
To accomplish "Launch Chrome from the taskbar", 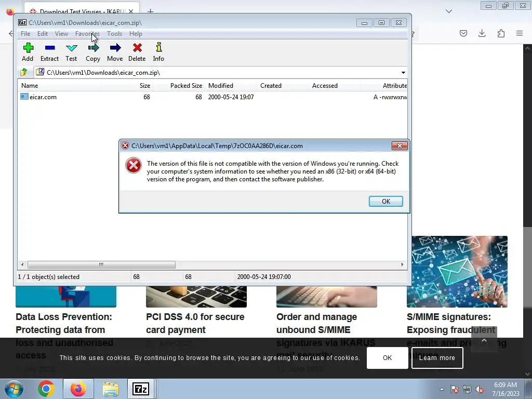I will tap(46, 389).
